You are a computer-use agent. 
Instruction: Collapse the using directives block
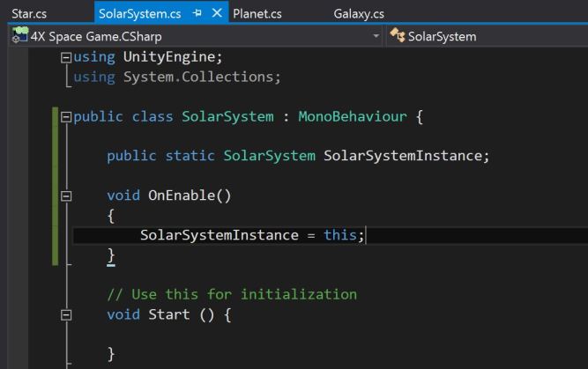(x=65, y=58)
